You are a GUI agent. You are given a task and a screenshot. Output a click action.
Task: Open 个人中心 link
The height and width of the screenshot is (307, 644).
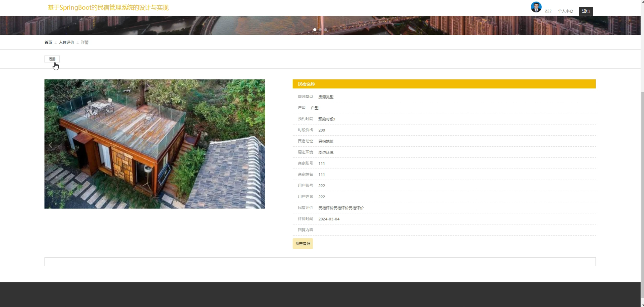[565, 11]
